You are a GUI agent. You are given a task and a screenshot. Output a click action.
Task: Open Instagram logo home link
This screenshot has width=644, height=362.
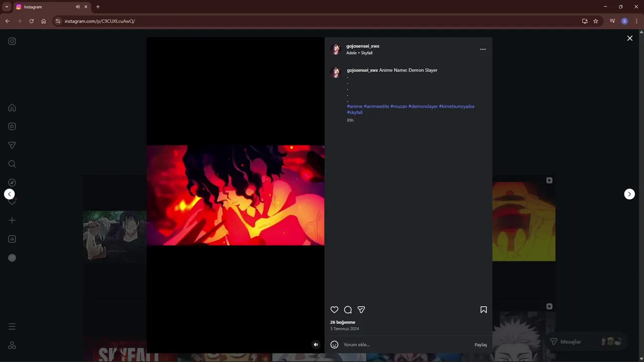coord(12,41)
